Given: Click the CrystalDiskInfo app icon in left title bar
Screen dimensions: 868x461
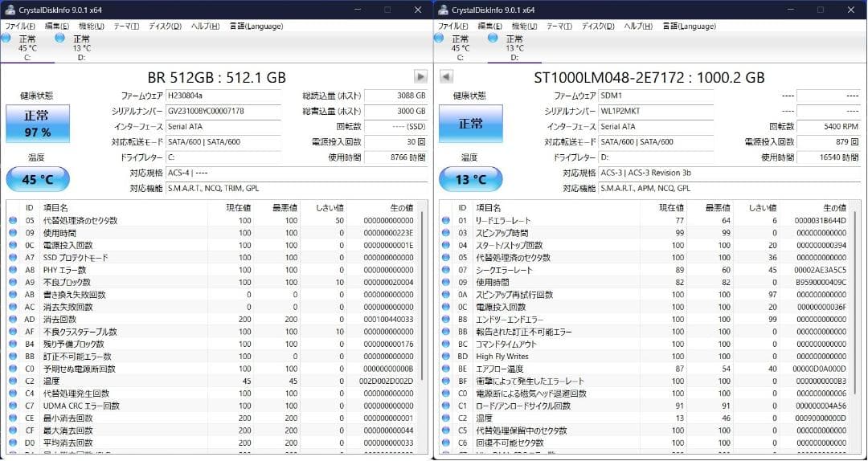Looking at the screenshot, I should 10,10.
